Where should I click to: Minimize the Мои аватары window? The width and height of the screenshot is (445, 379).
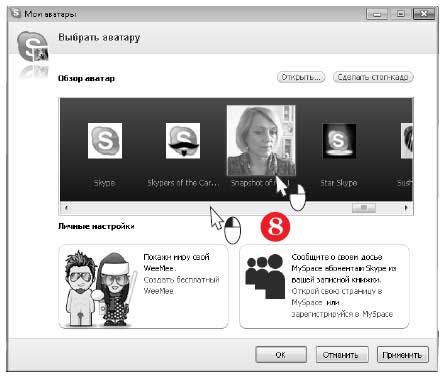pos(377,14)
